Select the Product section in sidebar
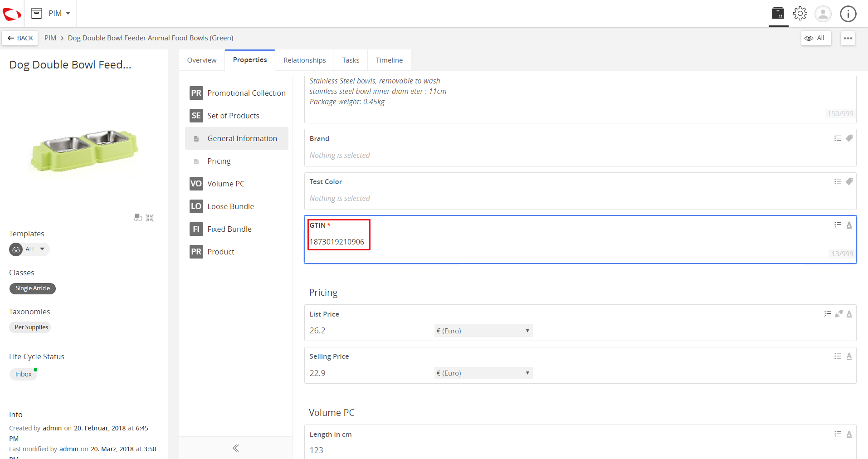868x459 pixels. (x=237, y=252)
